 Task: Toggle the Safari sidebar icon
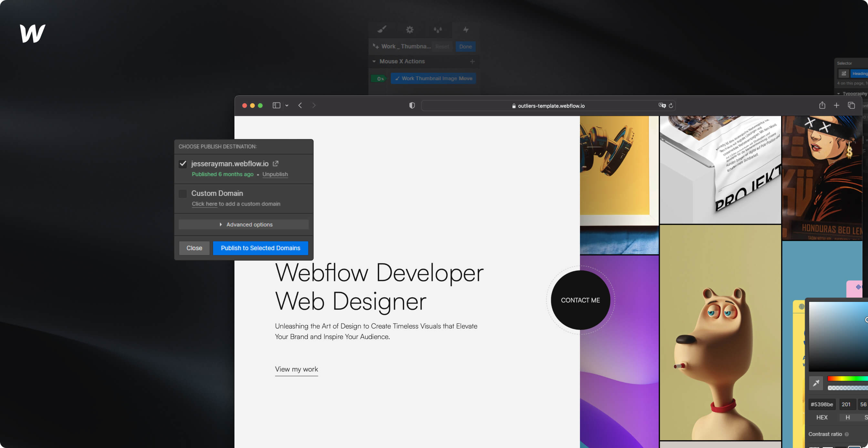pyautogui.click(x=276, y=105)
